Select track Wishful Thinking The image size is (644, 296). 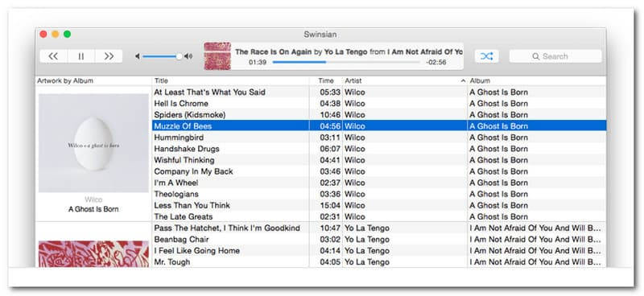(x=378, y=160)
